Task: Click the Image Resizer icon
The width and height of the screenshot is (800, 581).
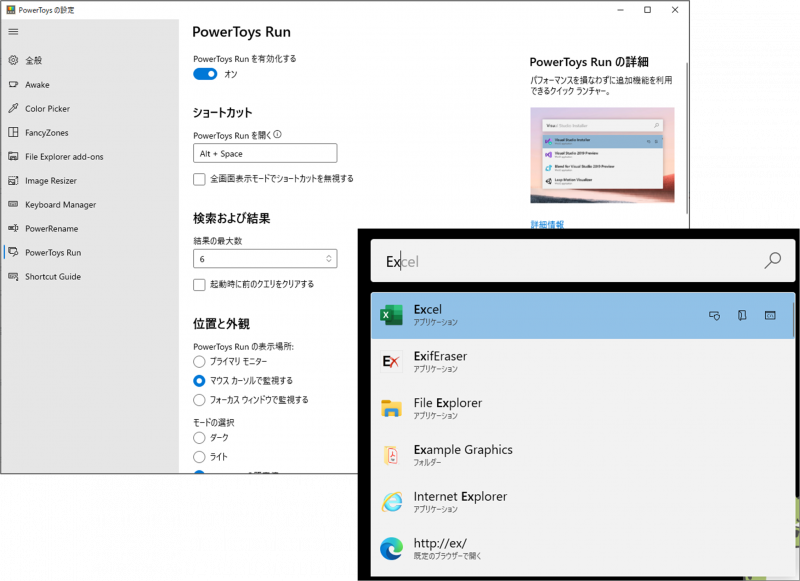Action: click(13, 180)
